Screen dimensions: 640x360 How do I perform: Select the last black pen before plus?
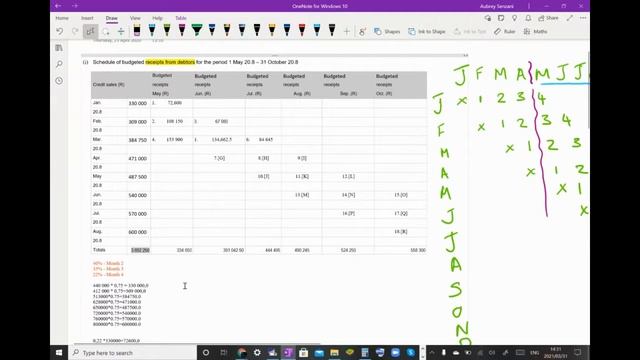pyautogui.click(x=332, y=30)
